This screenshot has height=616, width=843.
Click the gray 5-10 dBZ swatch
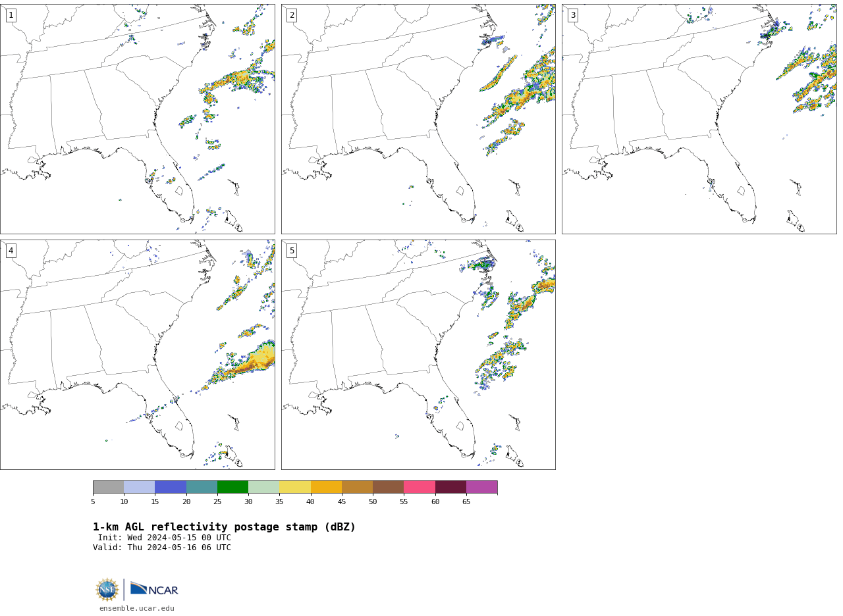tap(108, 487)
